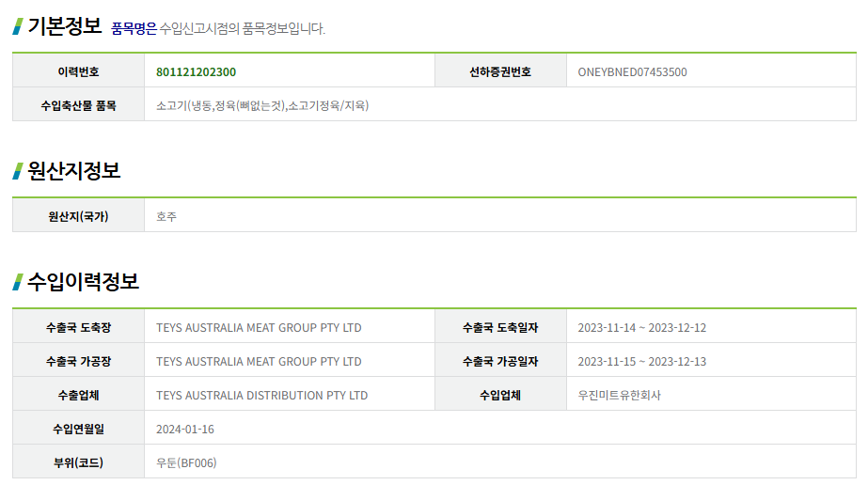Click the importer name 우진미트유한회사

[619, 396]
